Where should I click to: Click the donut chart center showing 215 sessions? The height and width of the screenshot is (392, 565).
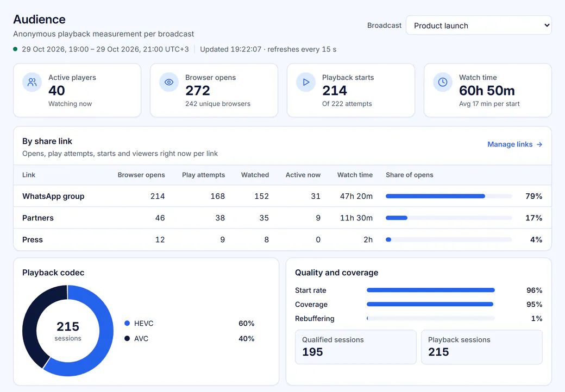(x=68, y=331)
